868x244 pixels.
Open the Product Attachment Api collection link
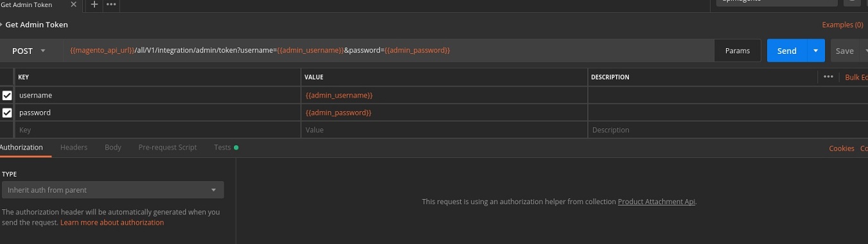[657, 202]
